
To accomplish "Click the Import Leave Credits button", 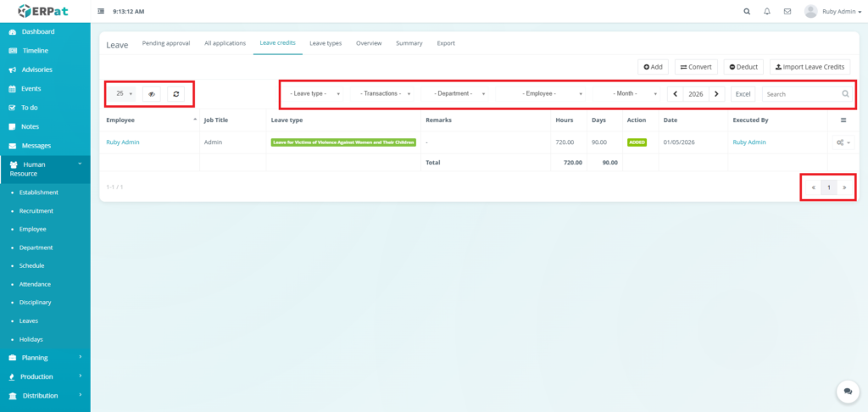I will [x=810, y=66].
